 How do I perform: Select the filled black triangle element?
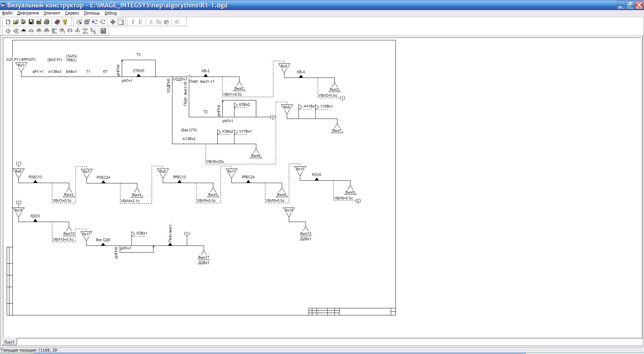point(23,31)
